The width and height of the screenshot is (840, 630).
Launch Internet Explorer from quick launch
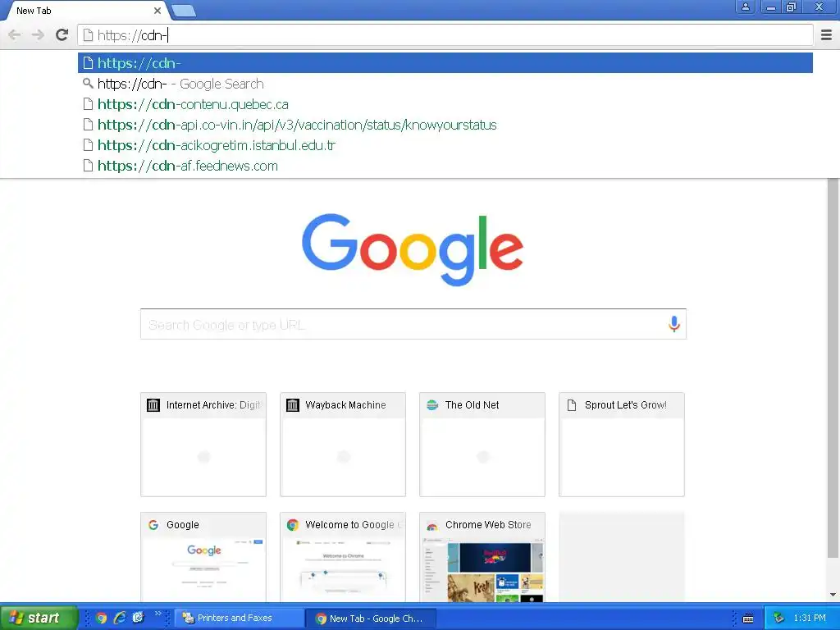click(x=120, y=618)
